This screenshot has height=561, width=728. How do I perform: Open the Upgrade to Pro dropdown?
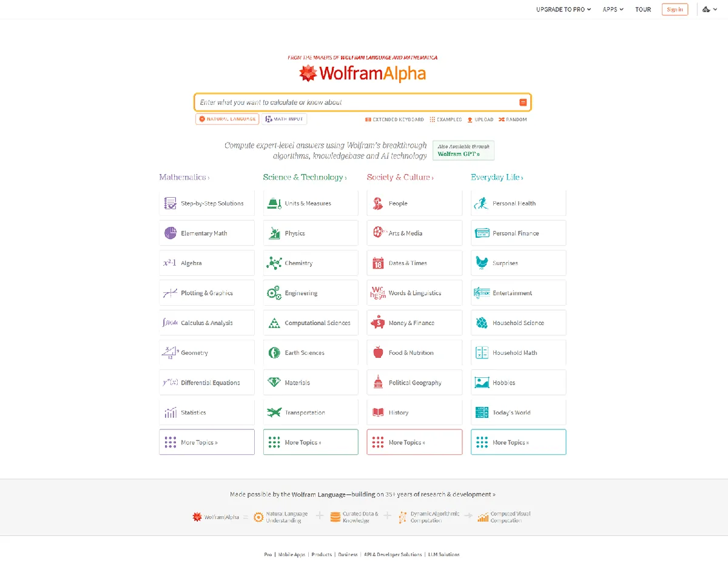[564, 10]
